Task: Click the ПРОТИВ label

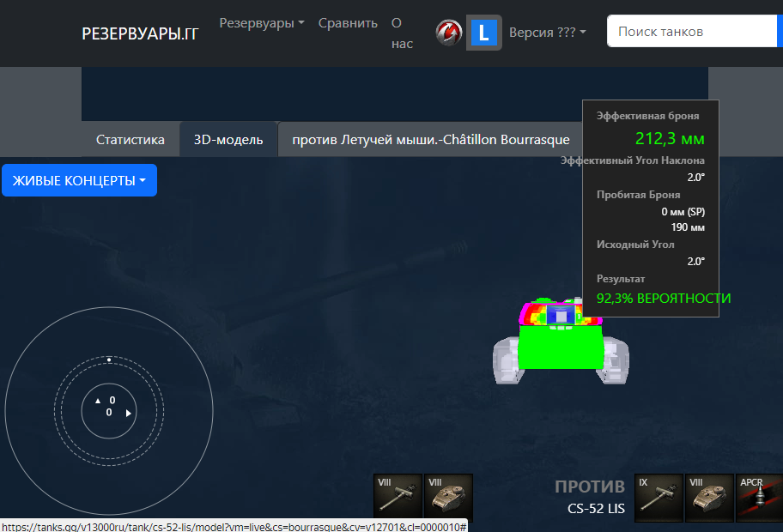Action: [590, 487]
